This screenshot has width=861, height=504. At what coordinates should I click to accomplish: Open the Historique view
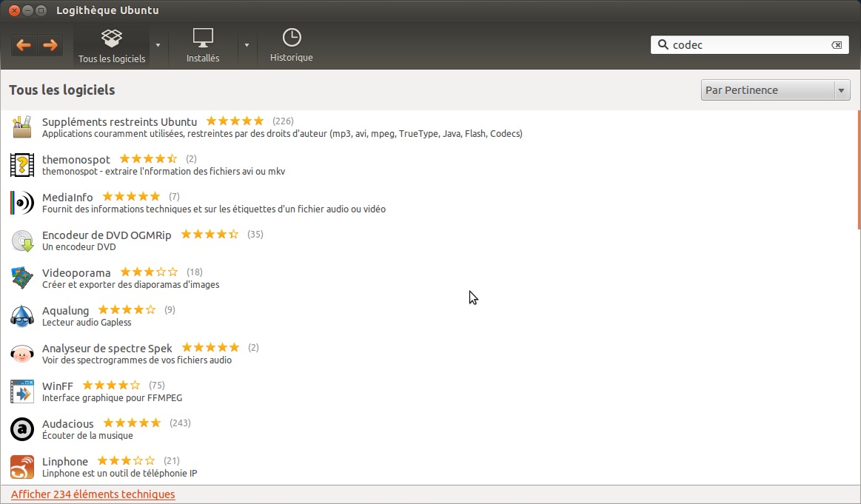tap(291, 46)
